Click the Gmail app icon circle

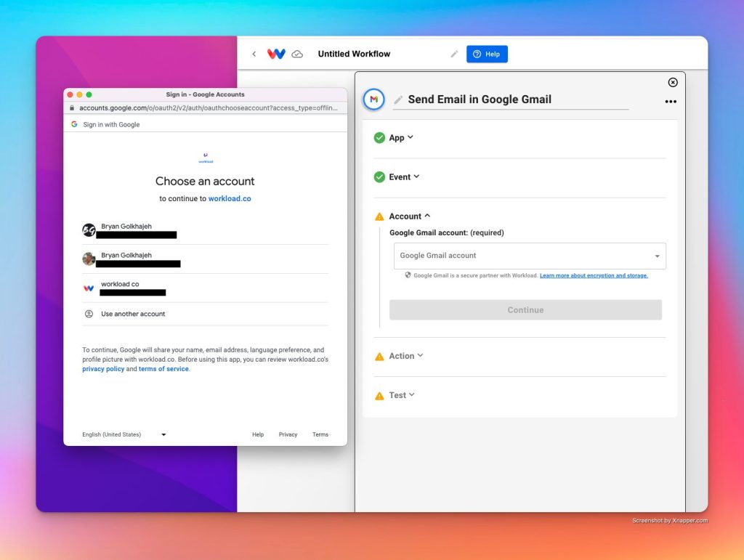point(374,99)
